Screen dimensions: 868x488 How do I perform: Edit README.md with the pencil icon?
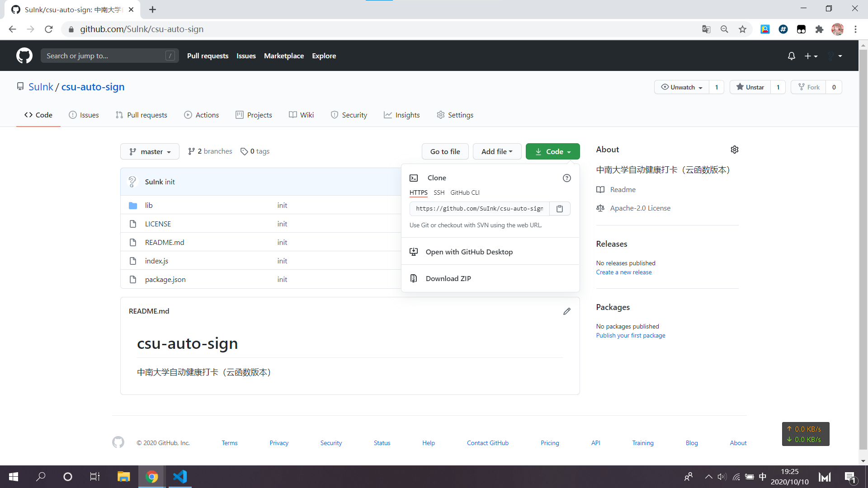point(567,311)
